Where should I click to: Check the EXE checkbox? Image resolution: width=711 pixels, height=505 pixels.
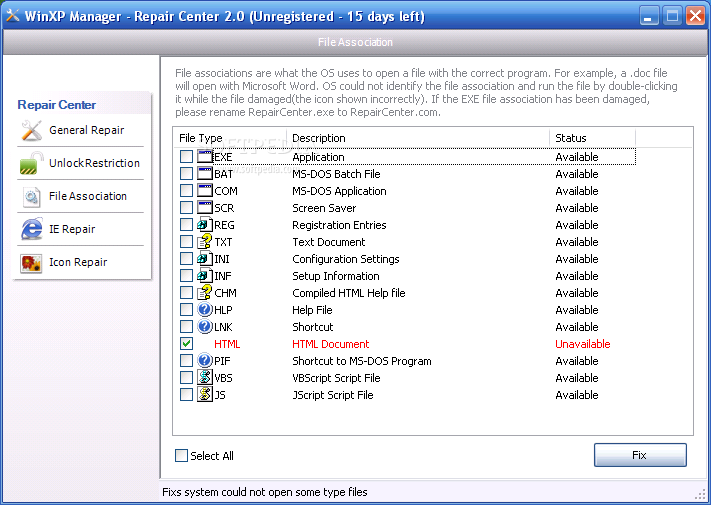[x=186, y=157]
